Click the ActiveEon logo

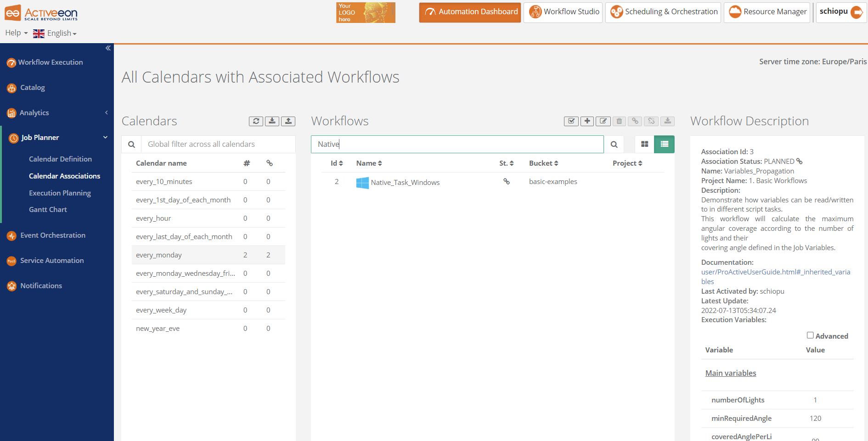pos(41,13)
